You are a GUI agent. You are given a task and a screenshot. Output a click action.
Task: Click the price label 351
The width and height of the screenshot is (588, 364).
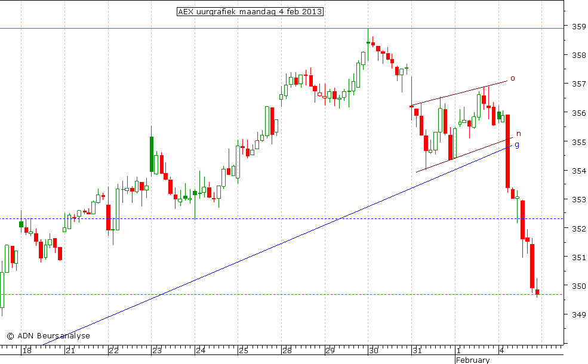coord(579,258)
